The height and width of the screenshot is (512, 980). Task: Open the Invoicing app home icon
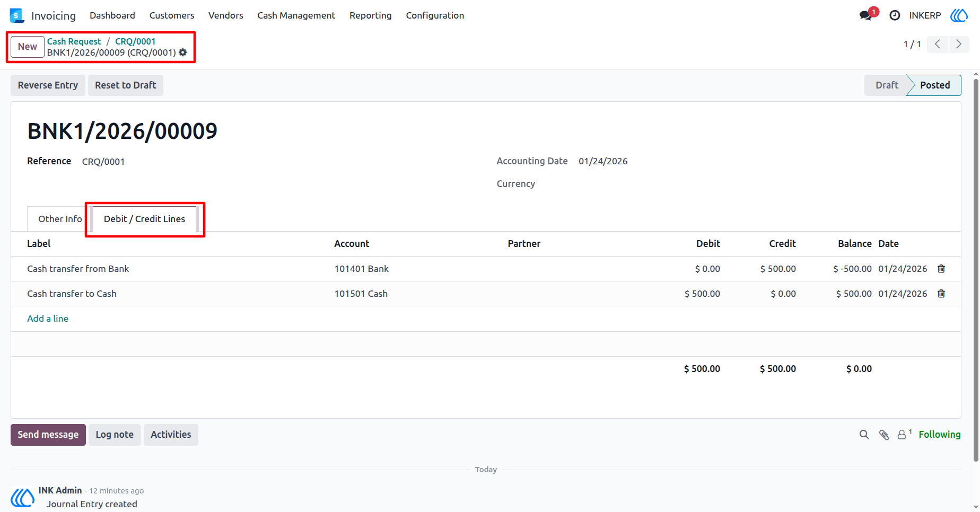17,15
